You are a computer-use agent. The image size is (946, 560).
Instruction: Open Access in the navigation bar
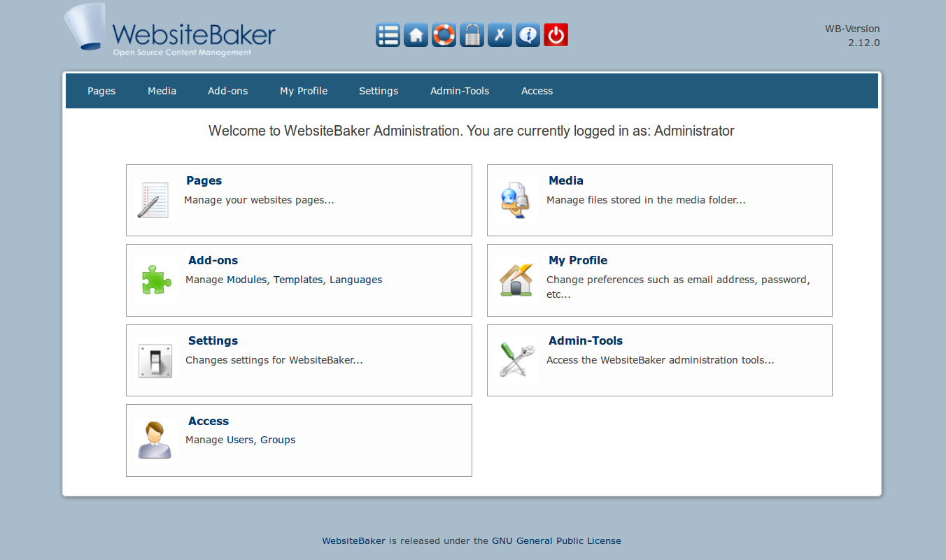pos(537,91)
